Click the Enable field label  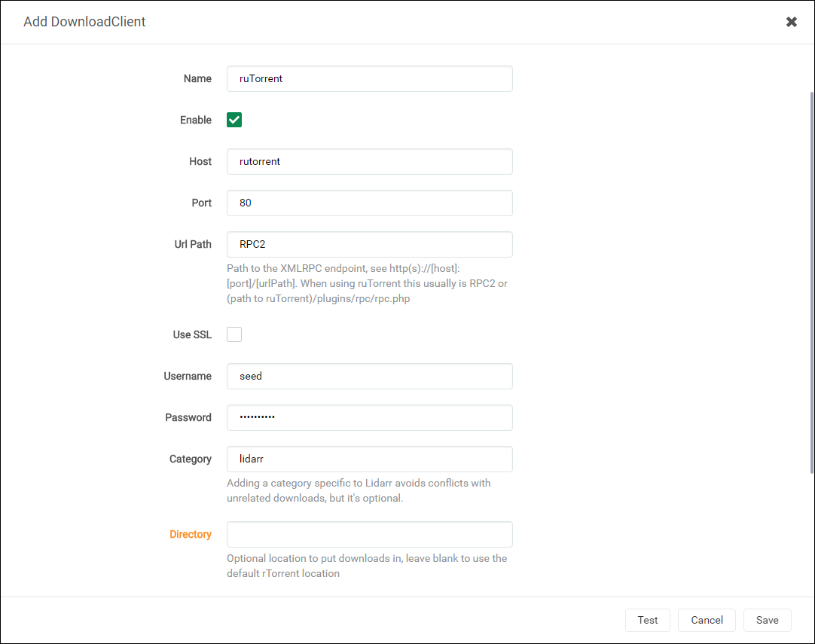[195, 119]
